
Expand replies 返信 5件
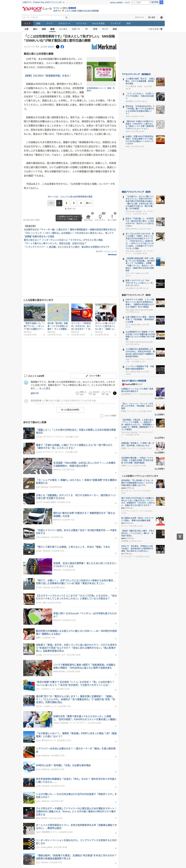35,393
